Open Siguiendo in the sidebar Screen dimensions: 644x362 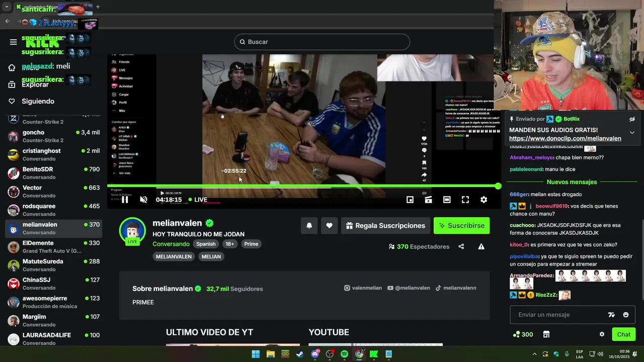[38, 101]
